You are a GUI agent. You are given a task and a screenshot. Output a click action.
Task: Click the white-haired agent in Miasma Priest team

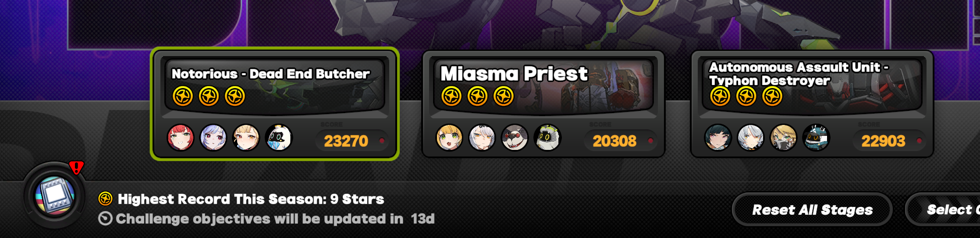point(482,138)
